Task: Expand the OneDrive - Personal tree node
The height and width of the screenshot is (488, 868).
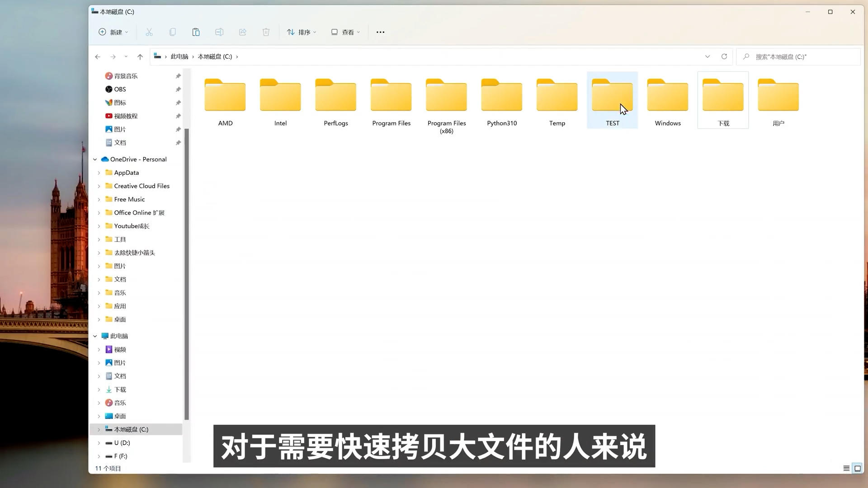Action: [95, 159]
